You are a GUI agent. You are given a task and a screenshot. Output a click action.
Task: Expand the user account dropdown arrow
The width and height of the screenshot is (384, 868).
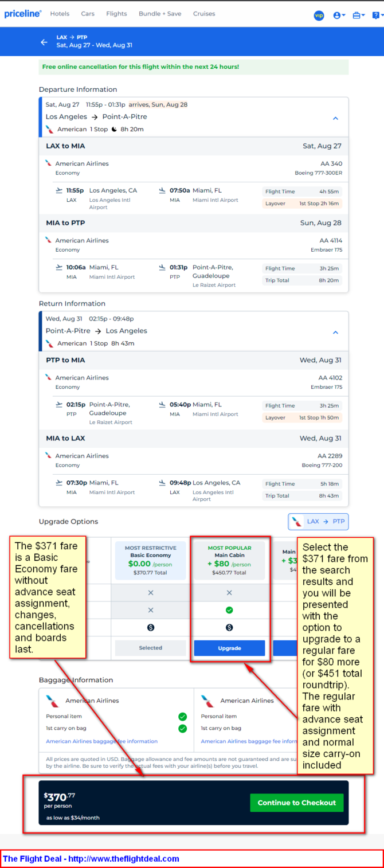click(344, 15)
